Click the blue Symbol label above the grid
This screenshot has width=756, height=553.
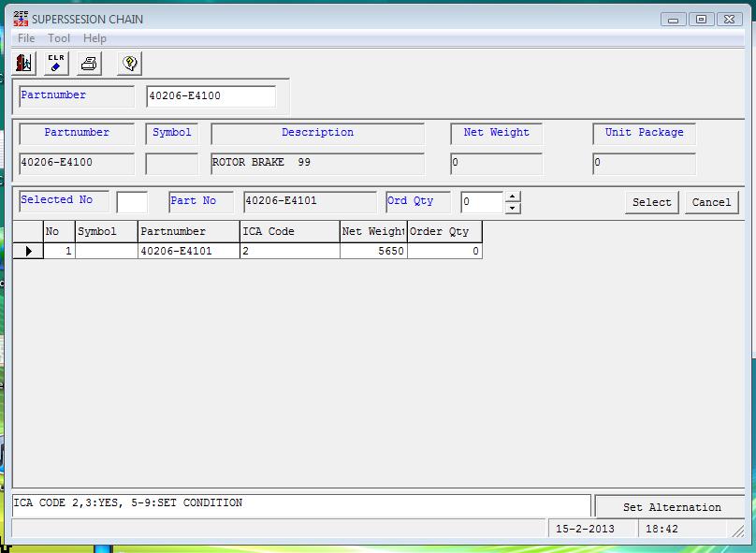[x=171, y=133]
